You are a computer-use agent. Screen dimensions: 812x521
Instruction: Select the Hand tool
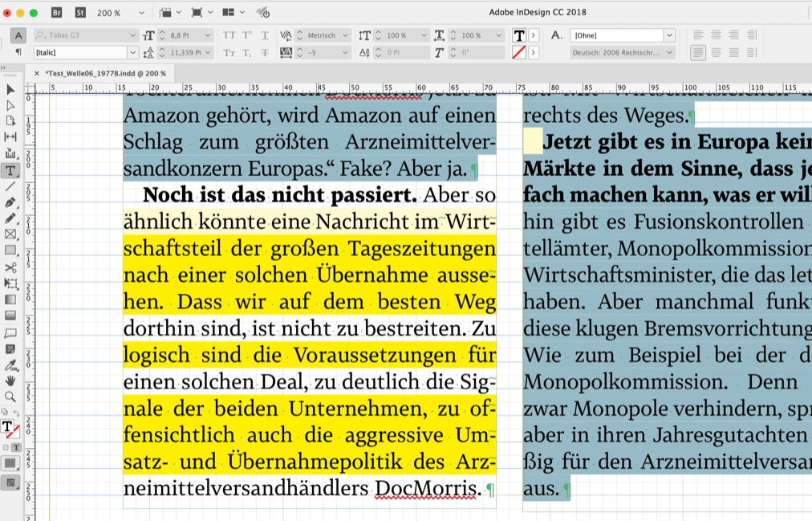coord(10,381)
